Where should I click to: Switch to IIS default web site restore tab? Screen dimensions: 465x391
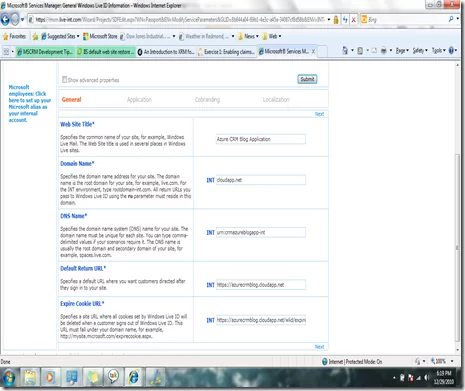[x=106, y=52]
